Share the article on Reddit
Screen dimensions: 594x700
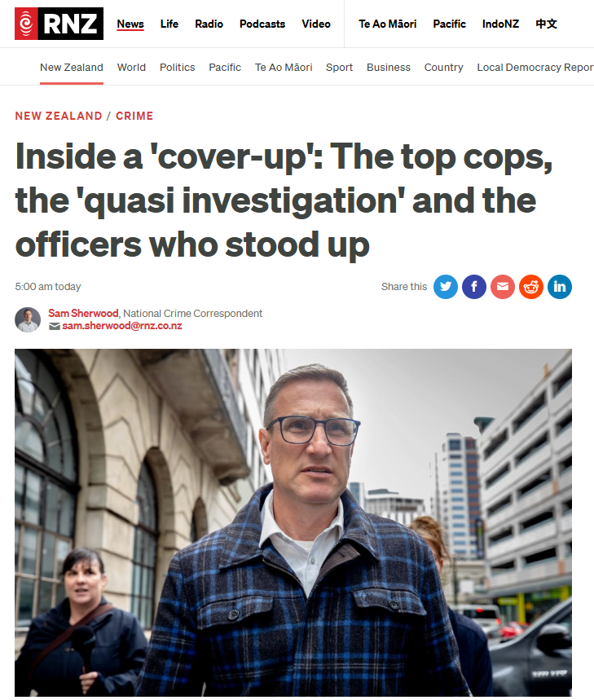click(531, 287)
